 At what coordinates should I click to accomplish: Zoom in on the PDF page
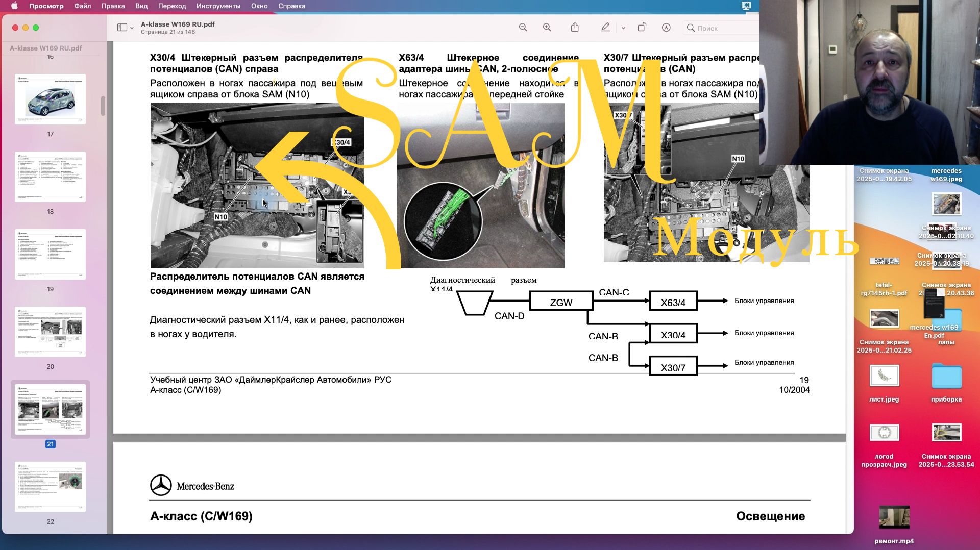(547, 28)
